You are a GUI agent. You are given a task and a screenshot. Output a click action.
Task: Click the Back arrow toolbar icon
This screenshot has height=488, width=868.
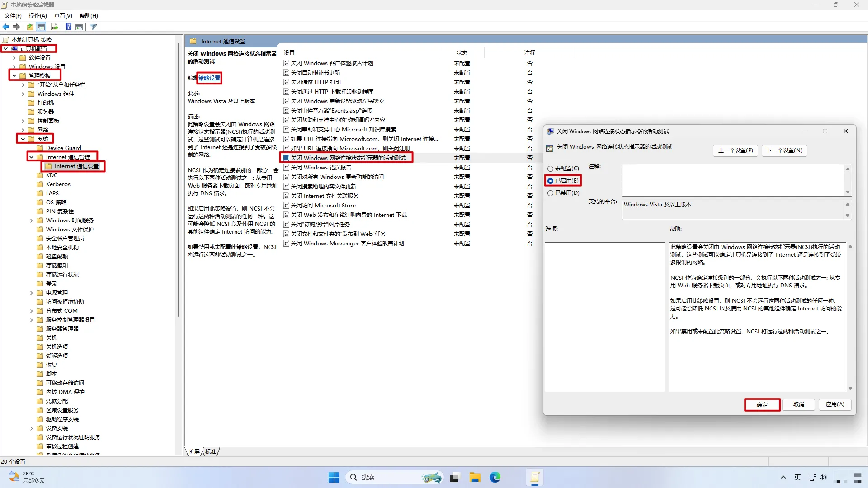click(x=6, y=27)
